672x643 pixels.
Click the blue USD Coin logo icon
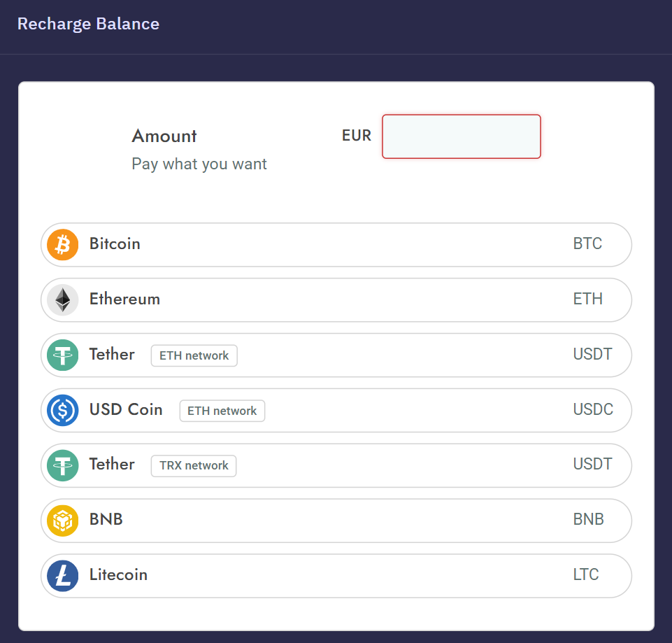tap(62, 410)
